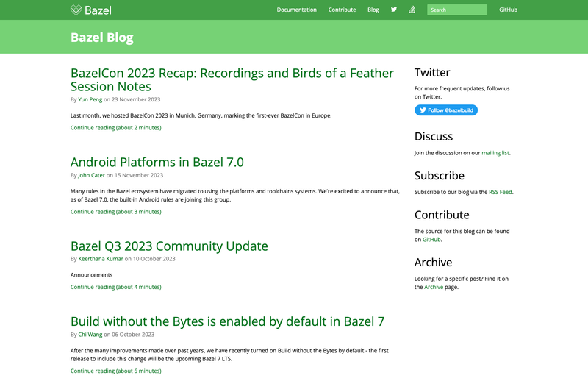588x392 pixels.
Task: Open Bazel Q3 2023 Community Update post
Action: click(169, 246)
